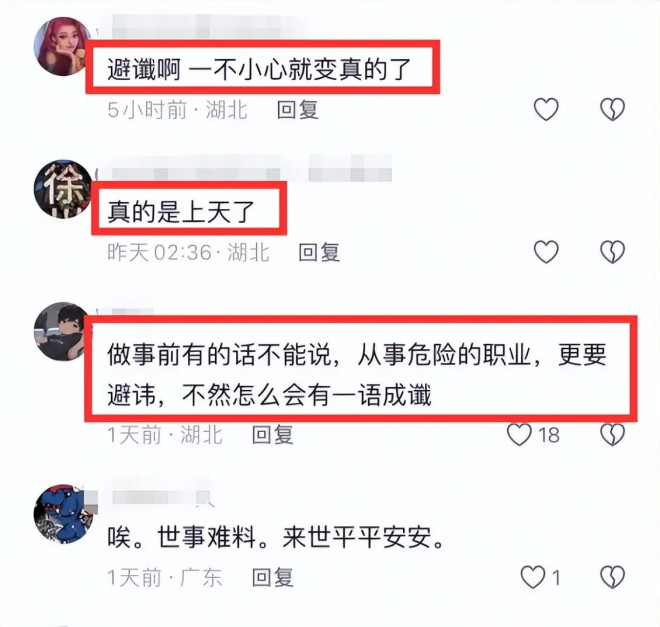Open the pink-haired girl avatar profile
Screen dimensions: 660x627
click(62, 46)
